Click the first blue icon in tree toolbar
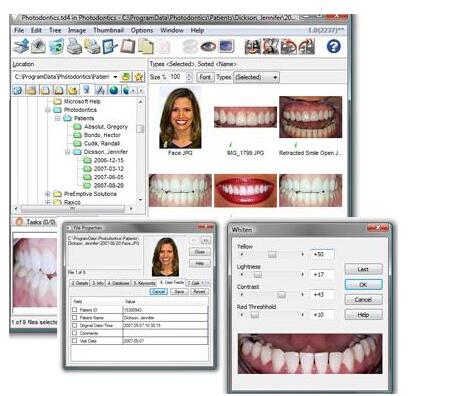 pos(17,90)
